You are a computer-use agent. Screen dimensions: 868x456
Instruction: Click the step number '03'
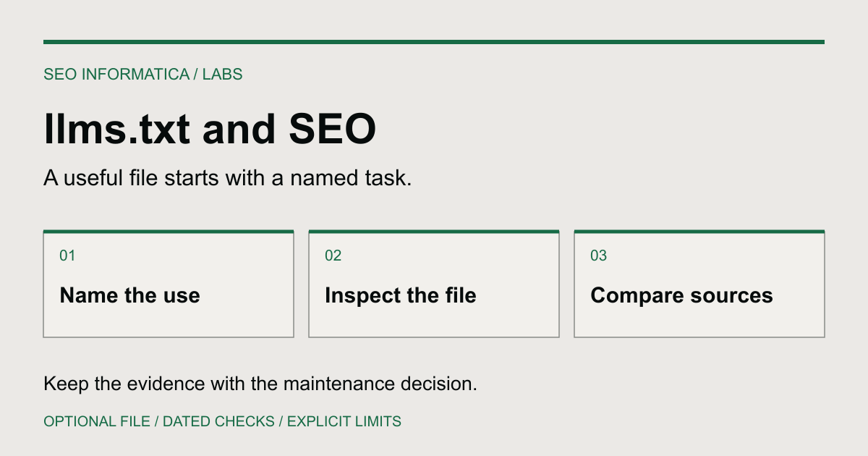tap(598, 256)
